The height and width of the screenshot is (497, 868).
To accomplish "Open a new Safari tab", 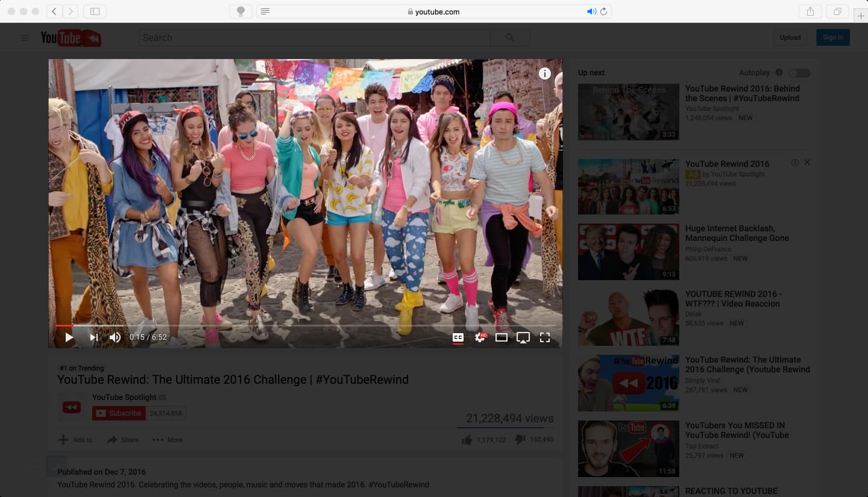I will click(x=861, y=16).
